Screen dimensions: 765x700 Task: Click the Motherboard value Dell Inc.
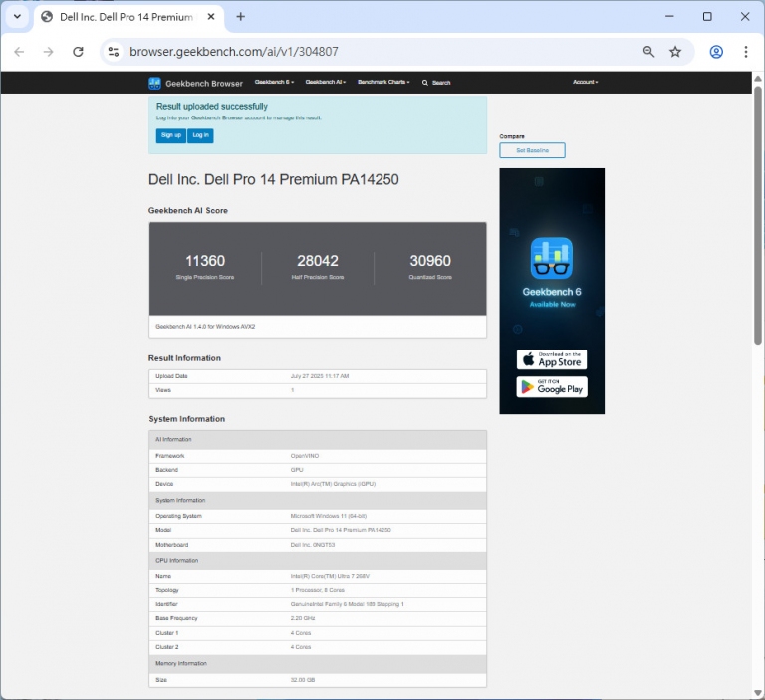(x=312, y=545)
